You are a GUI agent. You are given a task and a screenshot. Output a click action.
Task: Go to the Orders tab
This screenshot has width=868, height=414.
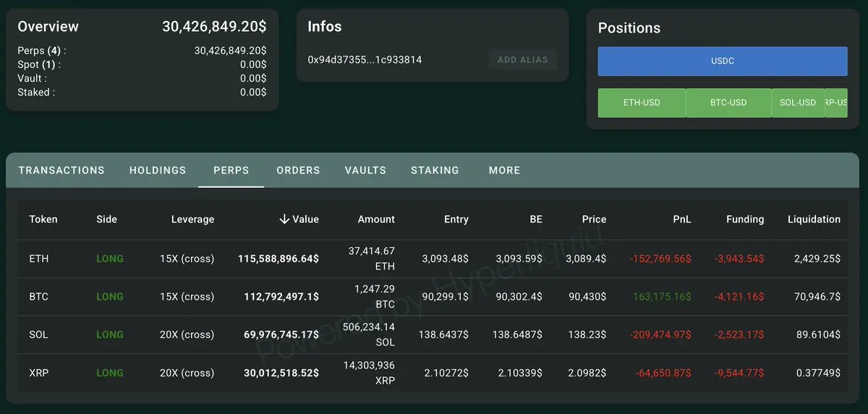tap(298, 171)
